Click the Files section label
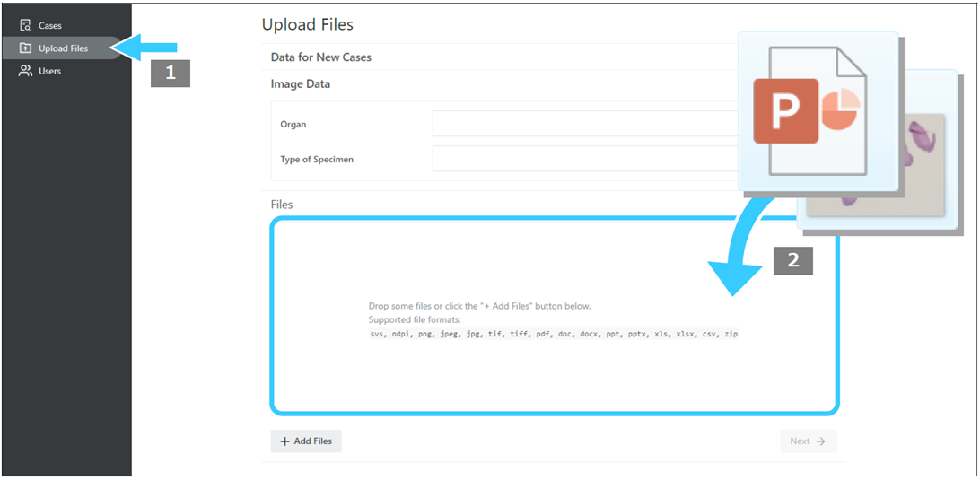980x480 pixels. pyautogui.click(x=282, y=205)
